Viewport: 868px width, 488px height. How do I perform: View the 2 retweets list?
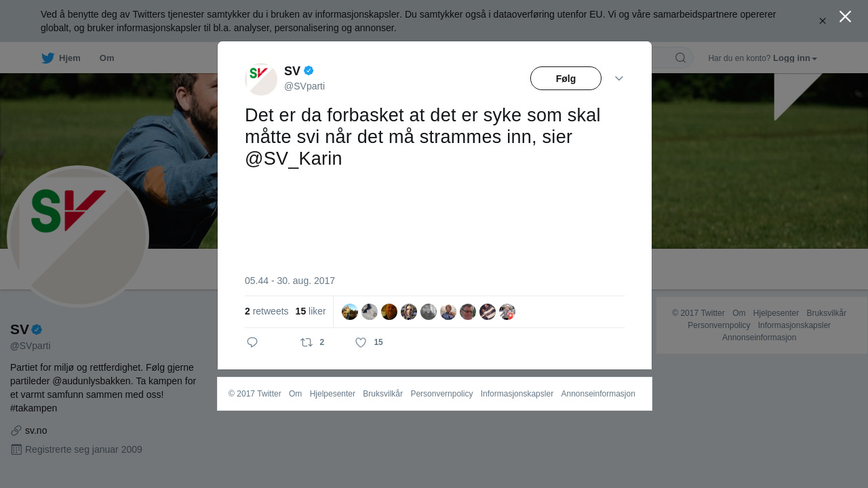coord(267,312)
